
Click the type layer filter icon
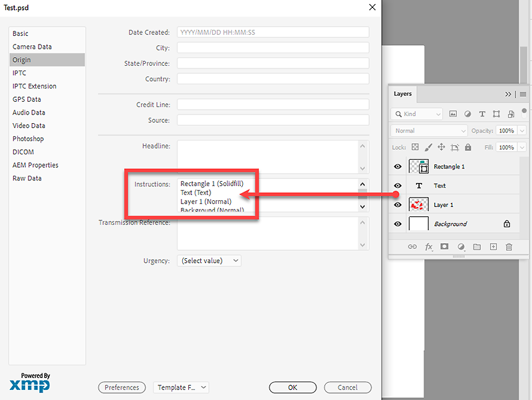tap(482, 114)
